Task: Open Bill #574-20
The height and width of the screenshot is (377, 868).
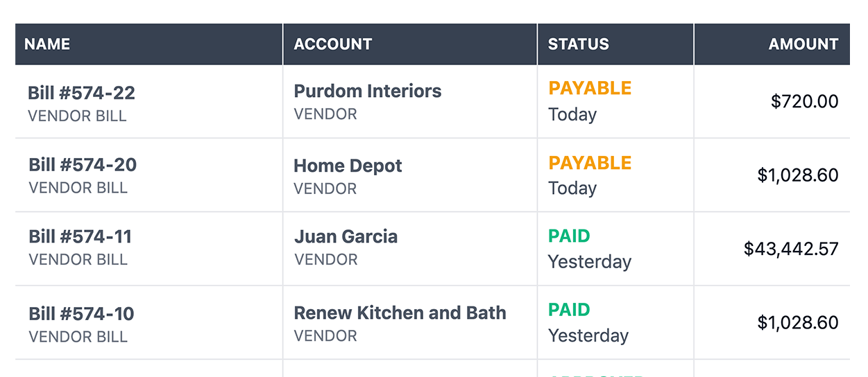Action: [83, 165]
